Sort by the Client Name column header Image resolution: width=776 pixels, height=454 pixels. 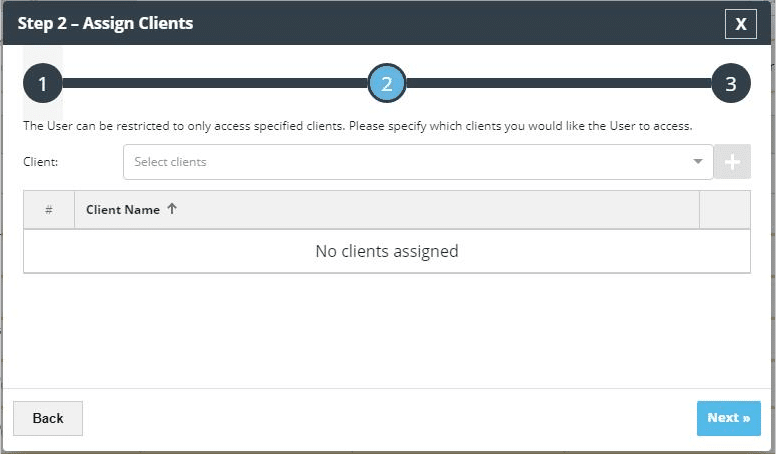click(123, 210)
